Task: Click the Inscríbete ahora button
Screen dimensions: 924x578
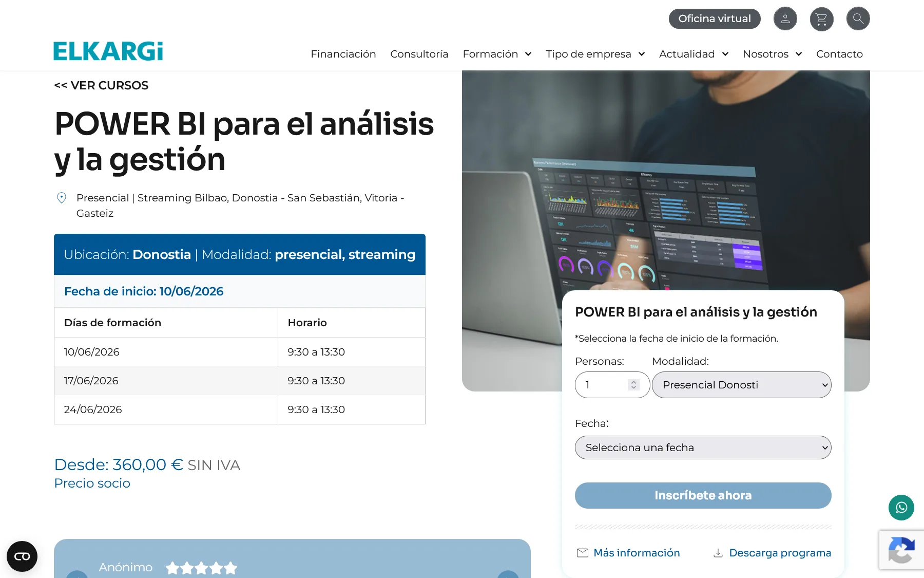Action: pyautogui.click(x=703, y=495)
